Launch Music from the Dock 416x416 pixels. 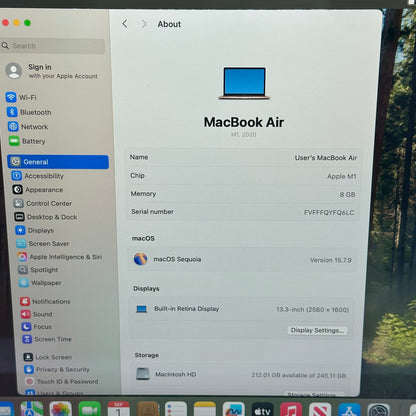click(291, 409)
